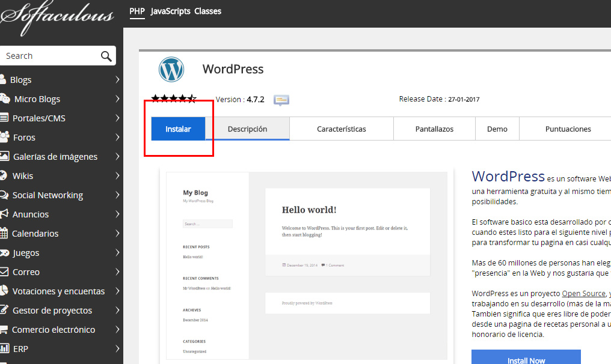
Task: Expand the Wikis chevron
Action: point(117,175)
